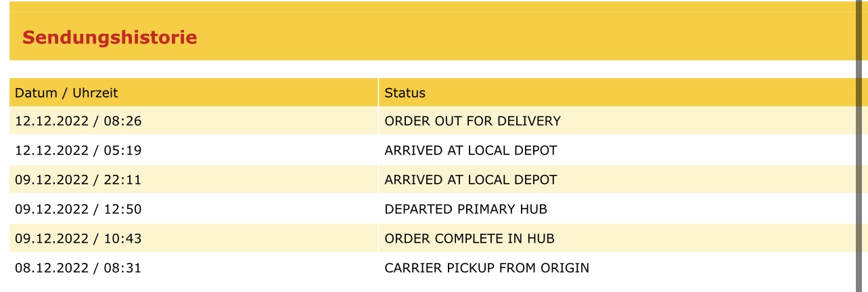Select the ORDER OUT FOR DELIVERY status
The width and height of the screenshot is (868, 292).
(472, 121)
